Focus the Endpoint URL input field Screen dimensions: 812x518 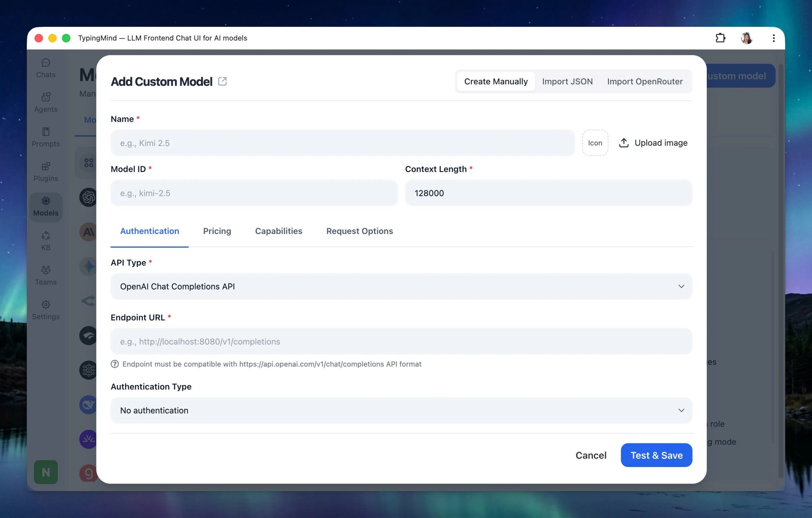(x=401, y=341)
